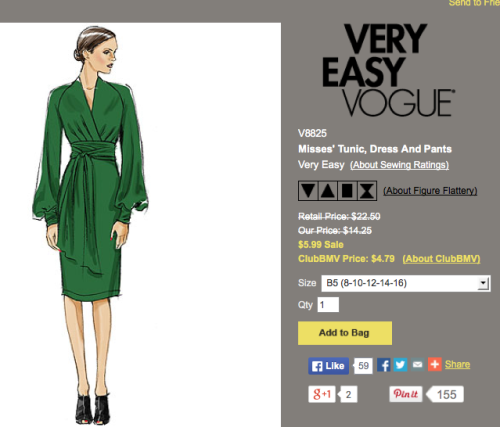Share the pattern via Twitter icon
Screen dimensions: 500x427
[x=400, y=365]
